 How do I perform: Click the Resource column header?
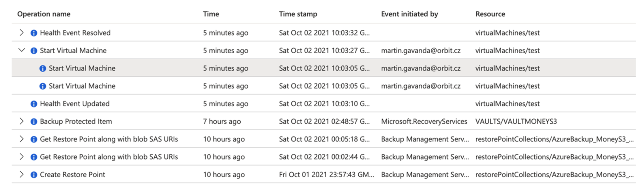(490, 14)
